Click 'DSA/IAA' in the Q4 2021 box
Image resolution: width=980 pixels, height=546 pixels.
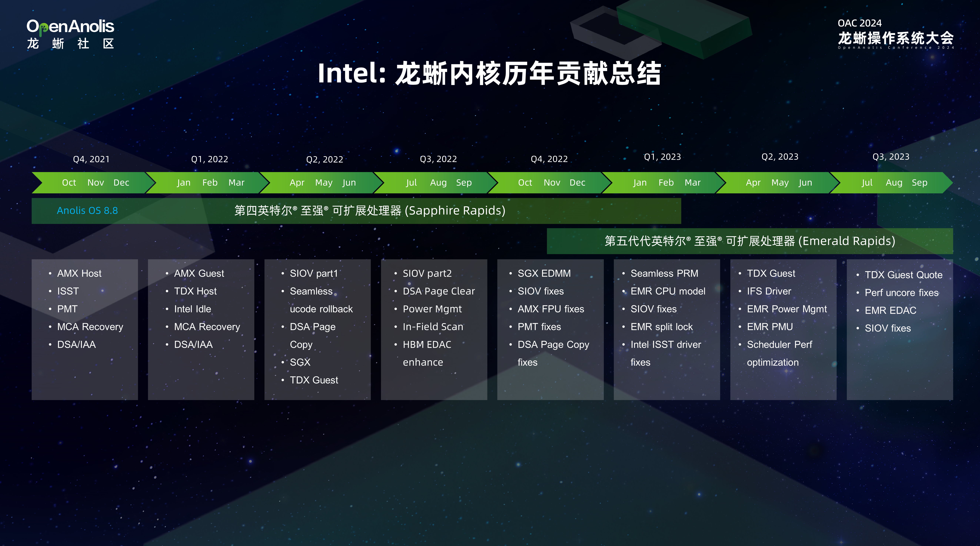[x=76, y=344]
